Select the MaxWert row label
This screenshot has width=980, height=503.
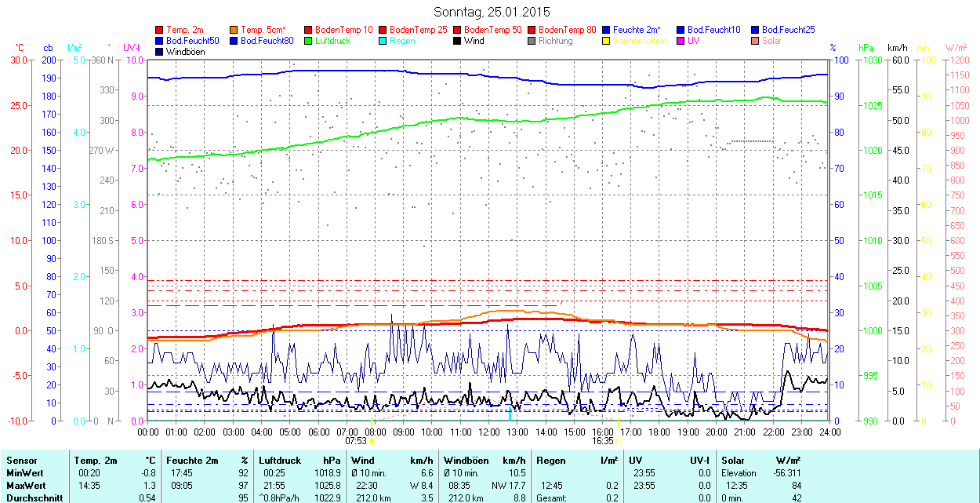click(x=24, y=485)
